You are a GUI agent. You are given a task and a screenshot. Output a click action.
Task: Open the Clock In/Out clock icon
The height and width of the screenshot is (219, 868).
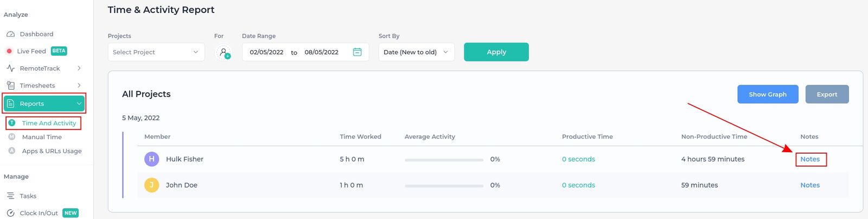[x=10, y=213]
